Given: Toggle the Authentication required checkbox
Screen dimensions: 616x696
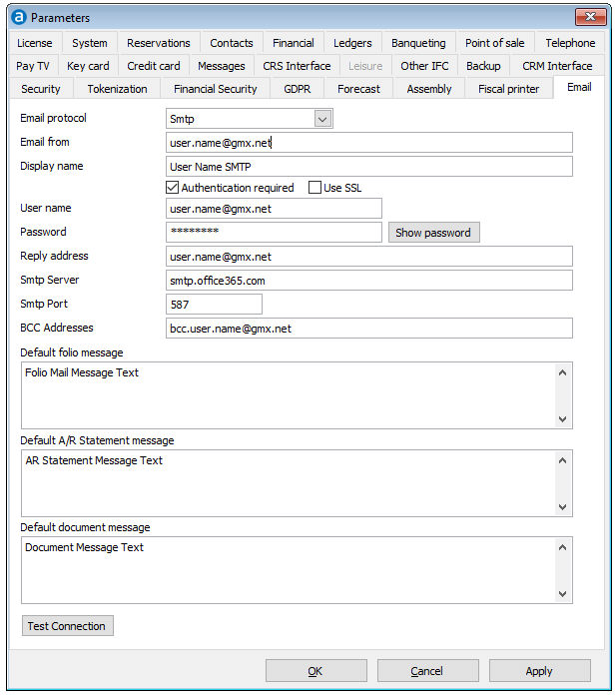Looking at the screenshot, I should [172, 188].
